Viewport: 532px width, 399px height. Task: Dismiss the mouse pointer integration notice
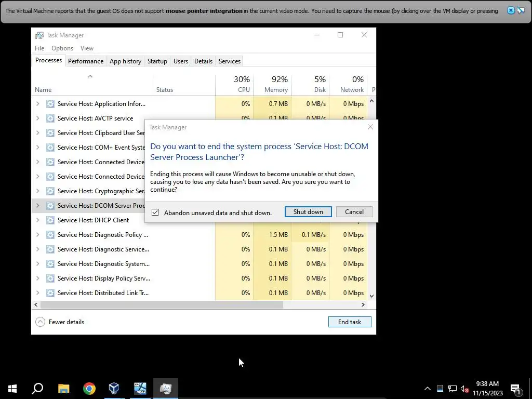point(511,10)
